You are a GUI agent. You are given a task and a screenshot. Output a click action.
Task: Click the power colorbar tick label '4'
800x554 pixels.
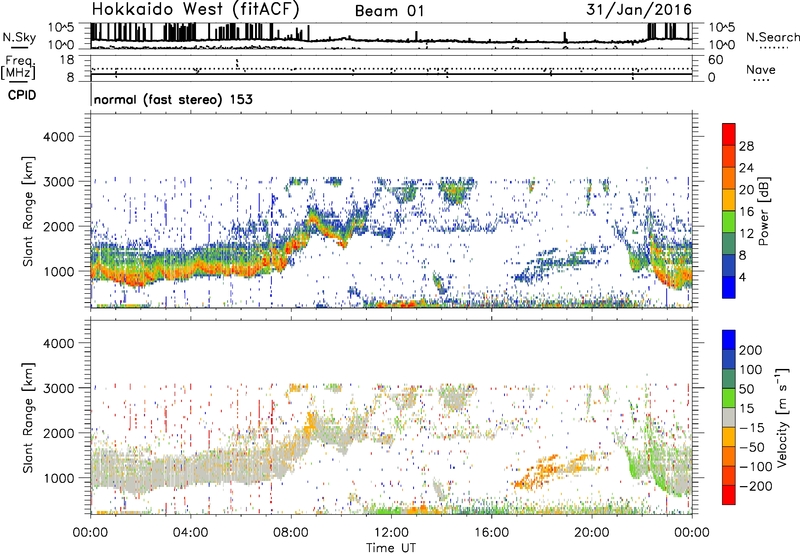pyautogui.click(x=742, y=277)
